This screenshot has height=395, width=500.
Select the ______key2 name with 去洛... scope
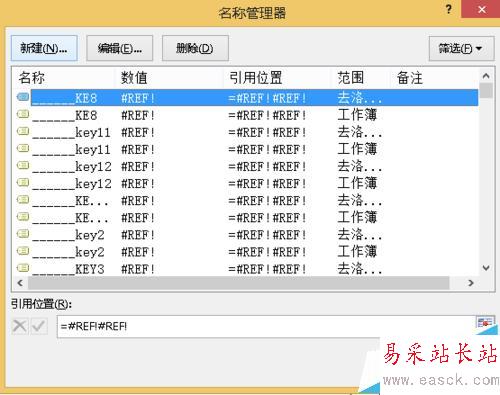(x=68, y=235)
